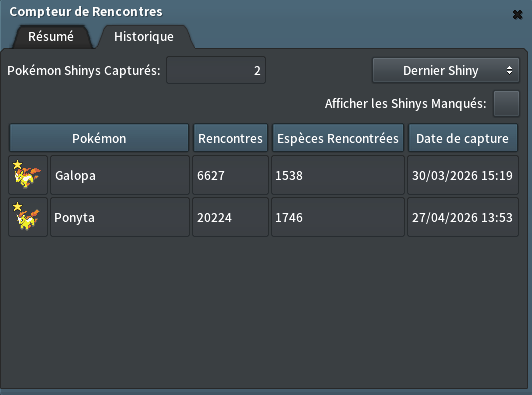Image resolution: width=532 pixels, height=395 pixels.
Task: Click the 1746 species cell
Action: click(x=338, y=217)
